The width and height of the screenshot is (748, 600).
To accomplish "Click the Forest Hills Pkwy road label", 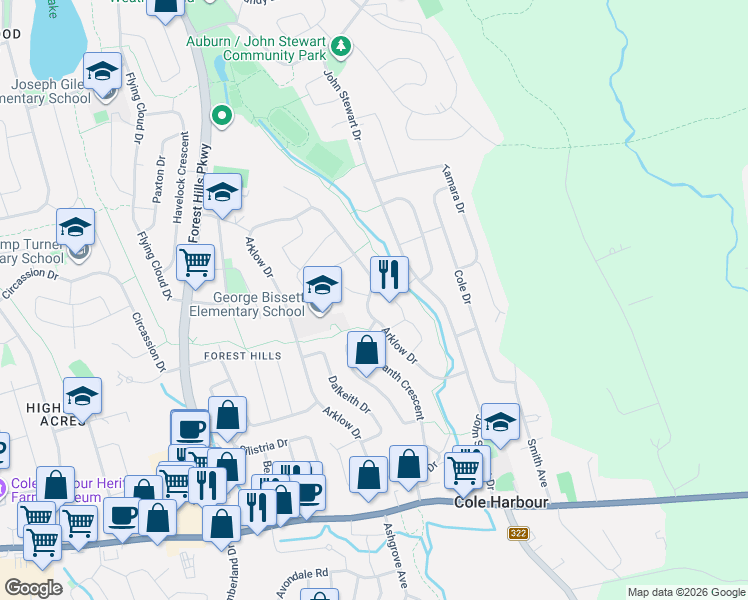I will 199,193.
